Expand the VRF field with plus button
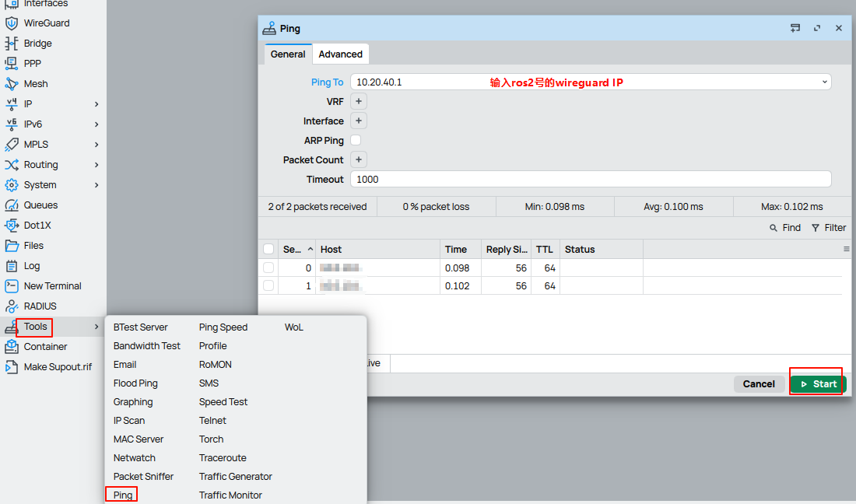Viewport: 856px width, 504px height. point(359,101)
